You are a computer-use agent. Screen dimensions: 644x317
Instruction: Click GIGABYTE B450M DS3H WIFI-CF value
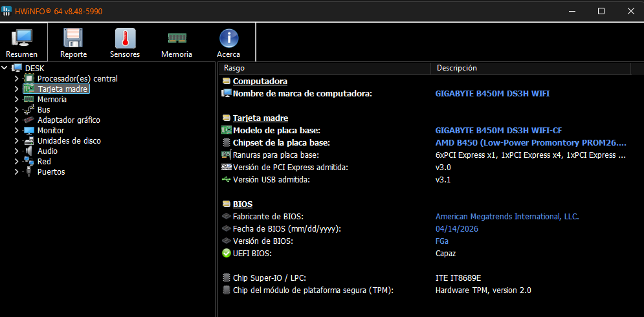coord(498,130)
